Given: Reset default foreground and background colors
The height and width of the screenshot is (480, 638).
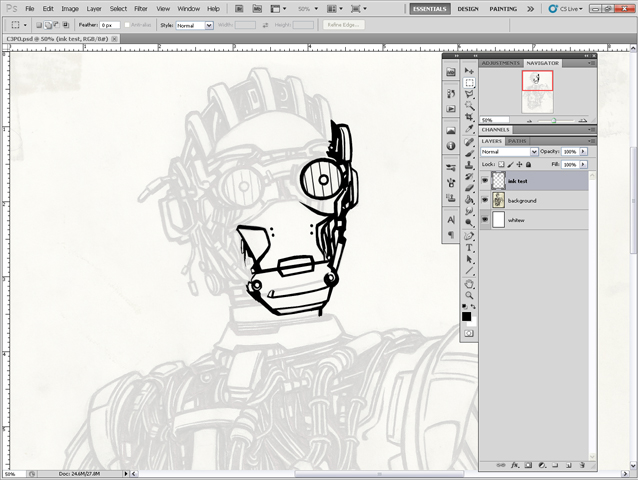Looking at the screenshot, I should [x=465, y=306].
